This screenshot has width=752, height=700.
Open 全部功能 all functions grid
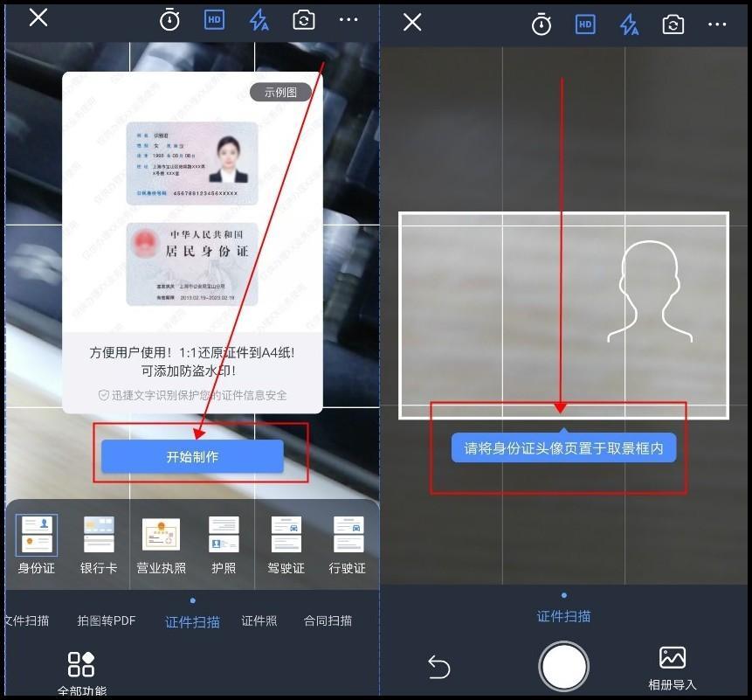[81, 671]
